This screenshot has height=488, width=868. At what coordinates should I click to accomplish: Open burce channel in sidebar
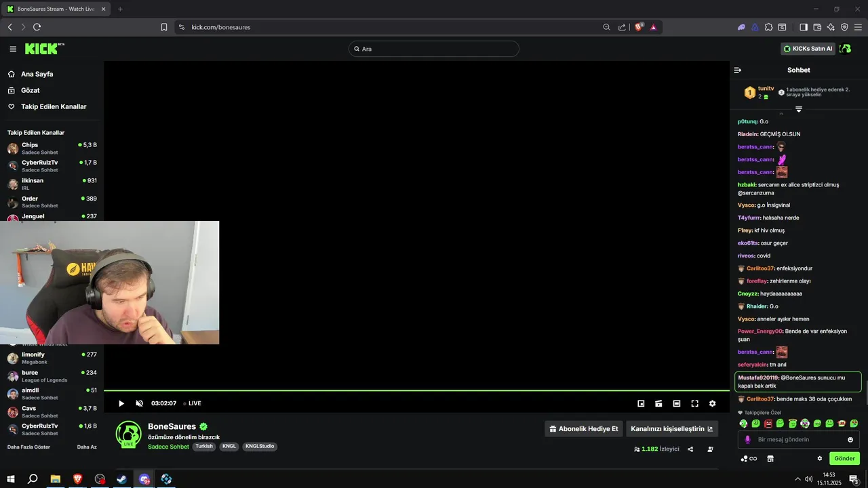pyautogui.click(x=52, y=376)
